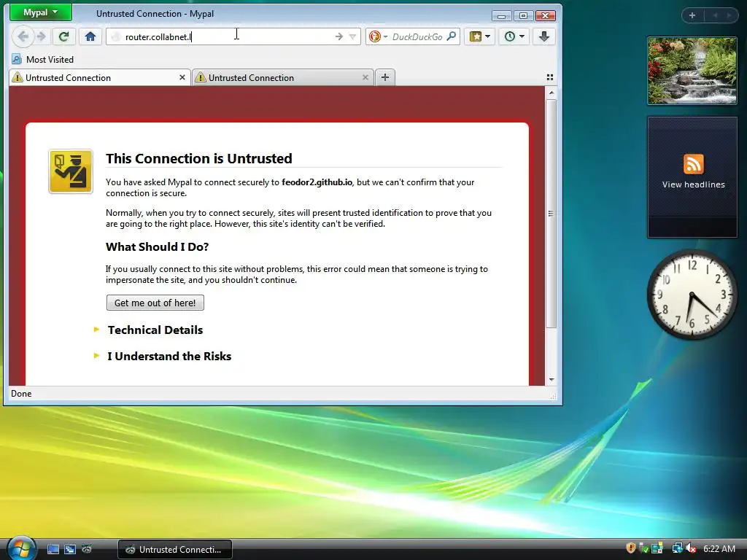Screen dimensions: 747x560
Task: Click the yellow police officer warning icon
Action: coord(71,171)
